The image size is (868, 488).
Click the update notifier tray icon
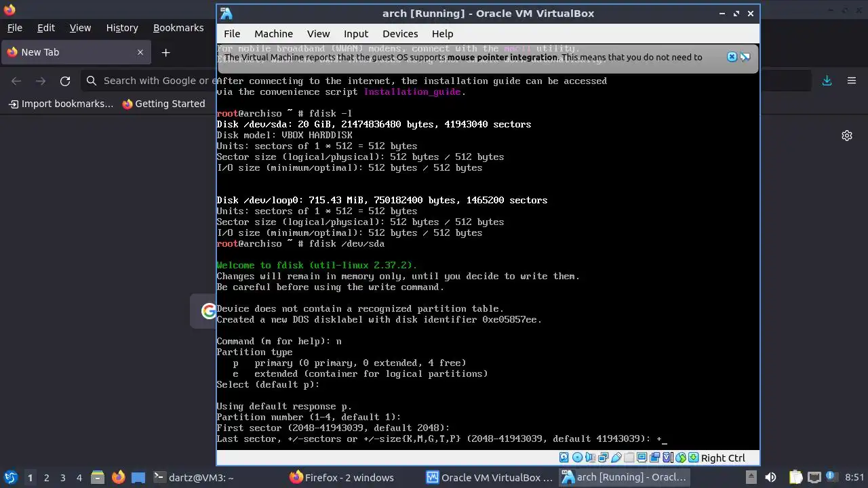click(x=831, y=477)
